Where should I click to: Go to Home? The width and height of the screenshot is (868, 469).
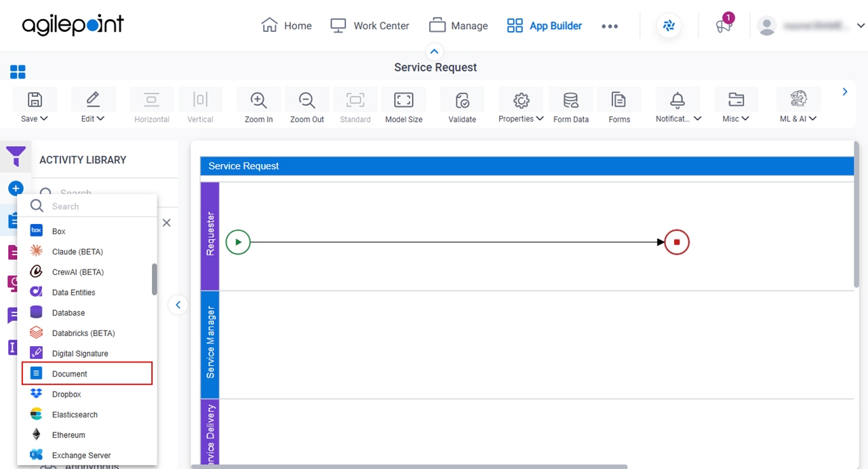(286, 26)
